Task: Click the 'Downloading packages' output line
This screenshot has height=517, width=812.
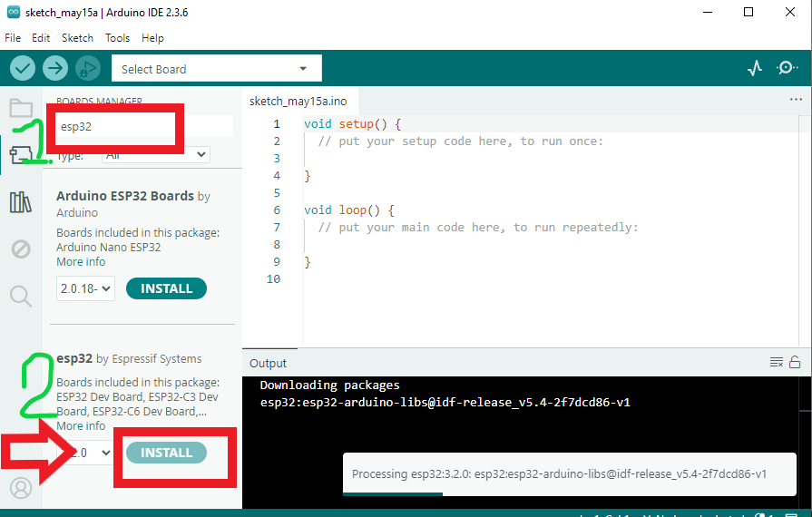Action: click(x=329, y=385)
